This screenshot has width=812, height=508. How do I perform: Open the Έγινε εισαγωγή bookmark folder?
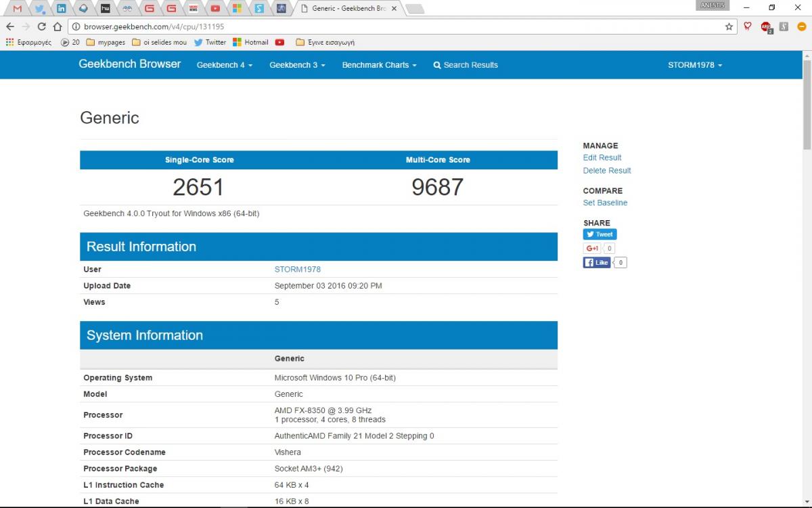click(325, 42)
